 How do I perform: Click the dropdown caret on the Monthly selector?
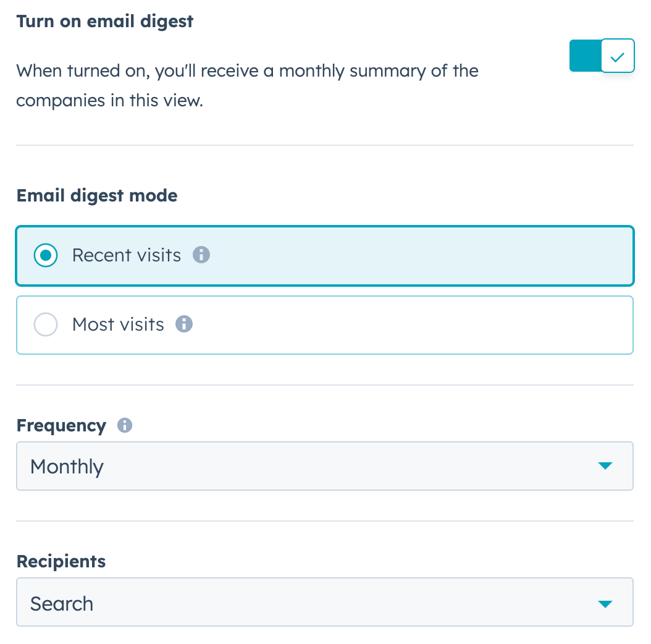[x=605, y=466]
